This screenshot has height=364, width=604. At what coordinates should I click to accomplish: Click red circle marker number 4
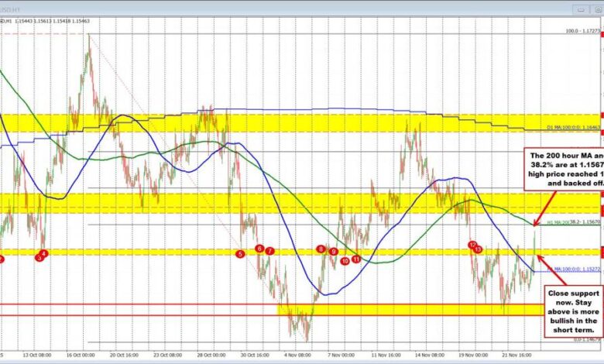pos(44,253)
